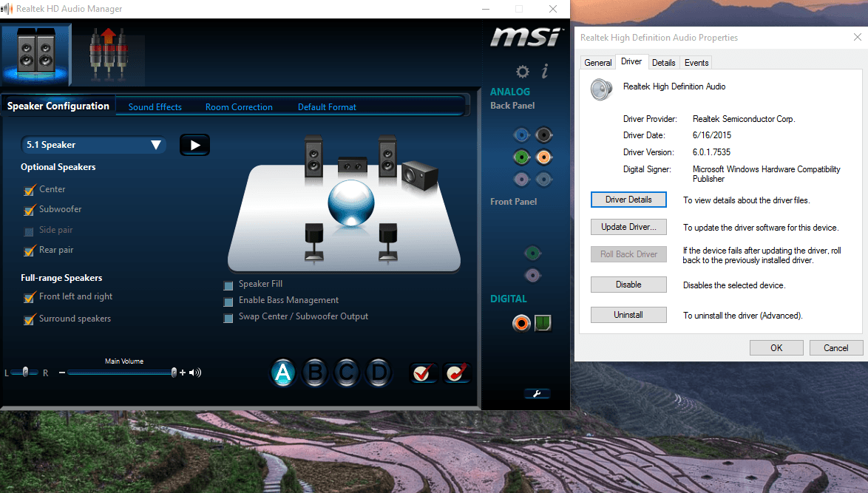Open the connector settings gear icon
The width and height of the screenshot is (868, 493).
click(x=522, y=72)
